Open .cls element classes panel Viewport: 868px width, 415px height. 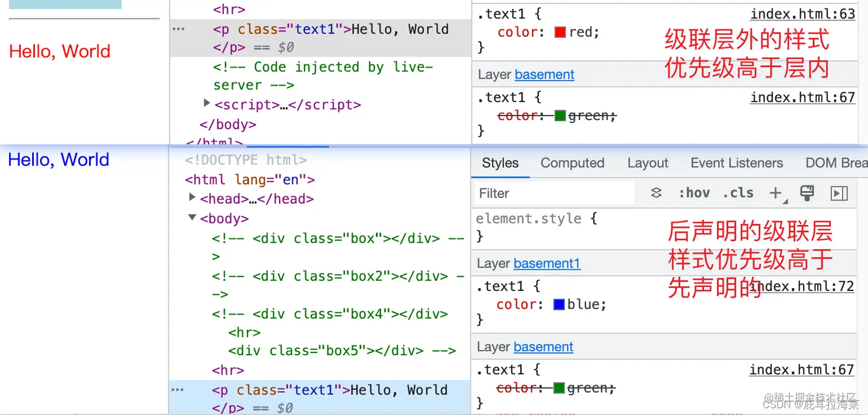tap(738, 193)
